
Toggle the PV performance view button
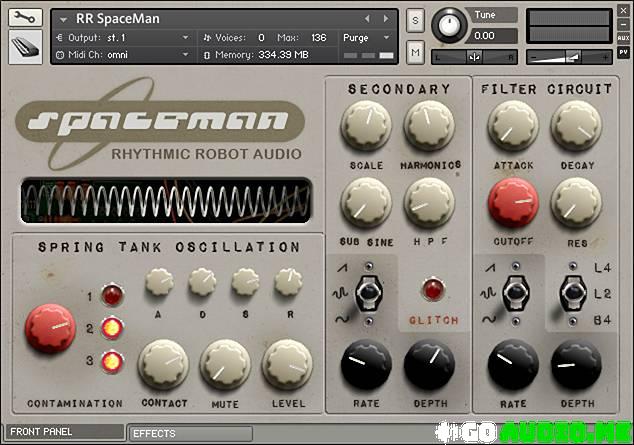[623, 52]
